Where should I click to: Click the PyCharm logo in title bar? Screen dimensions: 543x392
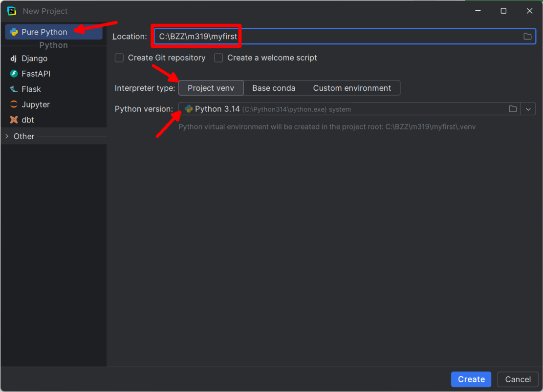pyautogui.click(x=12, y=11)
